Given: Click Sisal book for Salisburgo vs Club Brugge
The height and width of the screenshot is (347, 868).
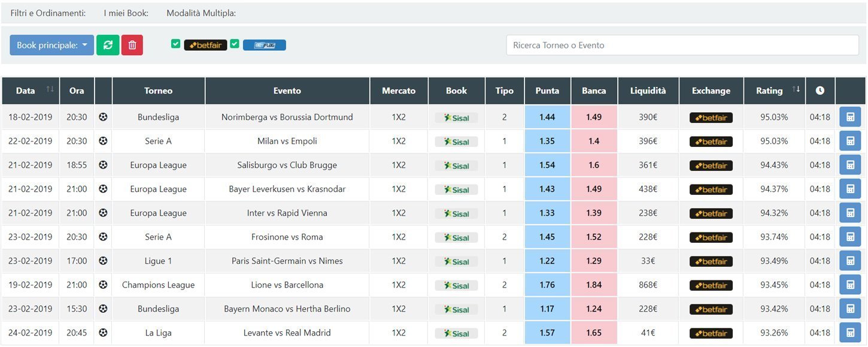Looking at the screenshot, I should 456,165.
